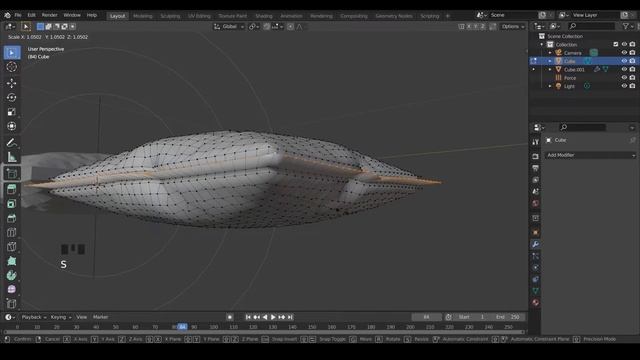Viewport: 640px width, 360px height.
Task: Expand the Light item in outliner
Action: (x=550, y=86)
